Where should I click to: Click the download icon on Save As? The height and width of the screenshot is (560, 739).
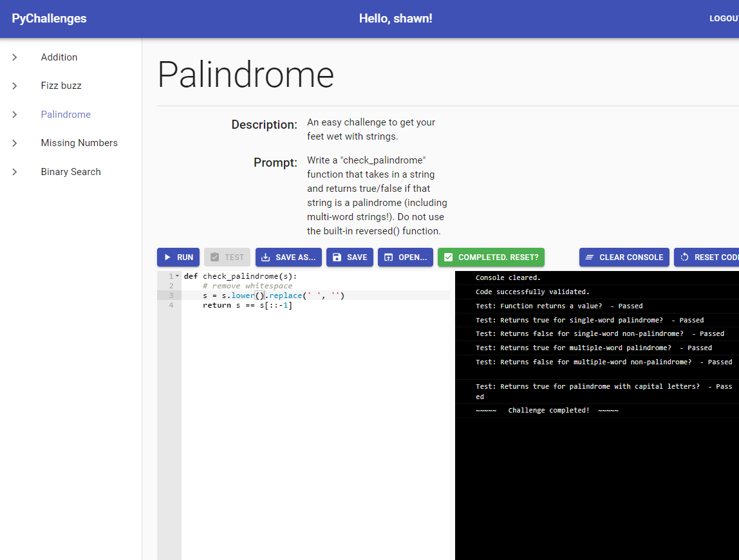click(265, 257)
